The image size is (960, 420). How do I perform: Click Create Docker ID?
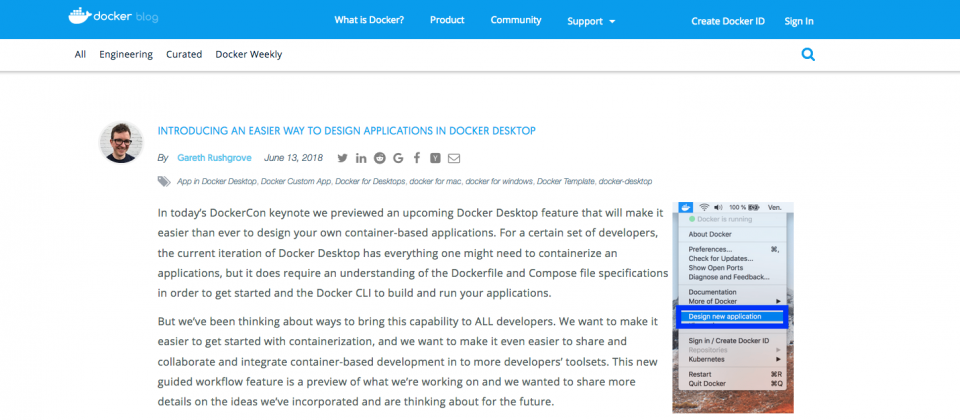point(728,21)
